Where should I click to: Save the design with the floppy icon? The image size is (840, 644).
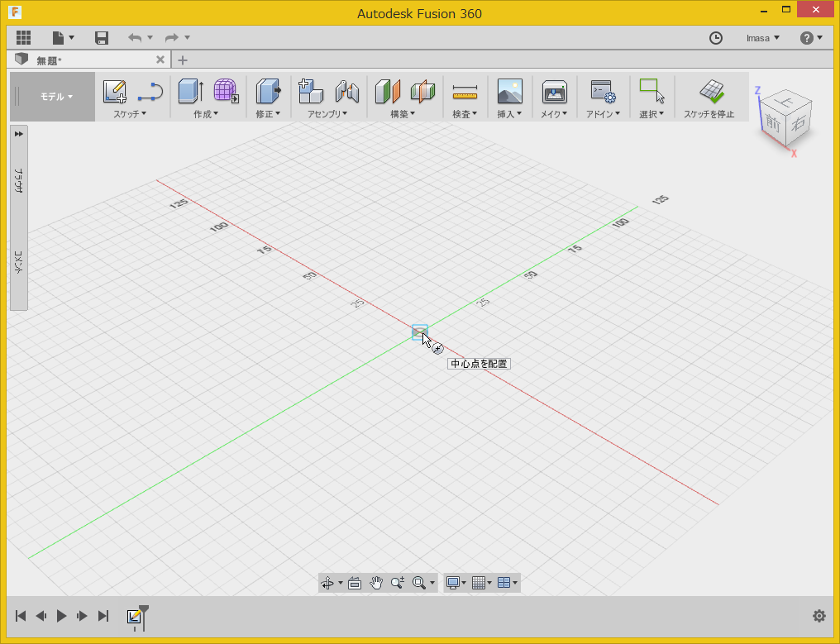point(102,37)
